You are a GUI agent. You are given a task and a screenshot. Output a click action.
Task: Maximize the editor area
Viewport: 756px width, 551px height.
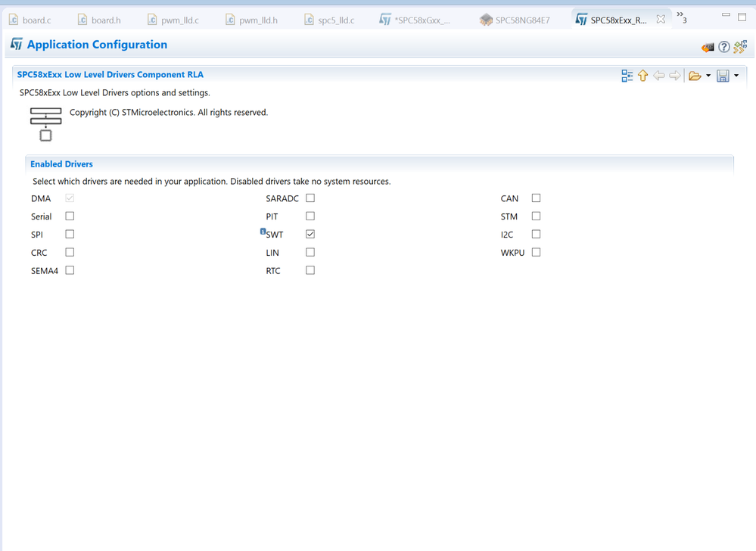pyautogui.click(x=742, y=17)
